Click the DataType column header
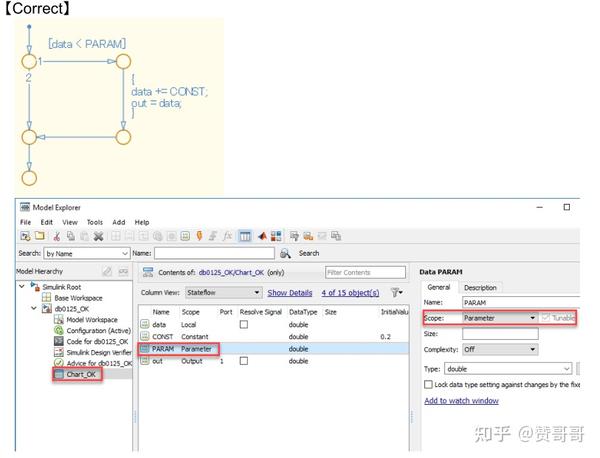Screen dimensions: 600x458 tap(303, 312)
